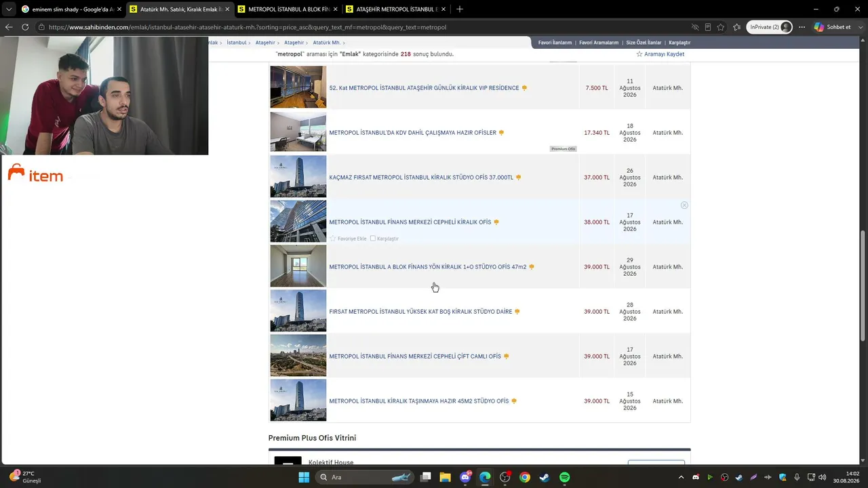Screen dimensions: 868x488
Task: Open Microsoft Edge from the taskbar
Action: [485, 477]
